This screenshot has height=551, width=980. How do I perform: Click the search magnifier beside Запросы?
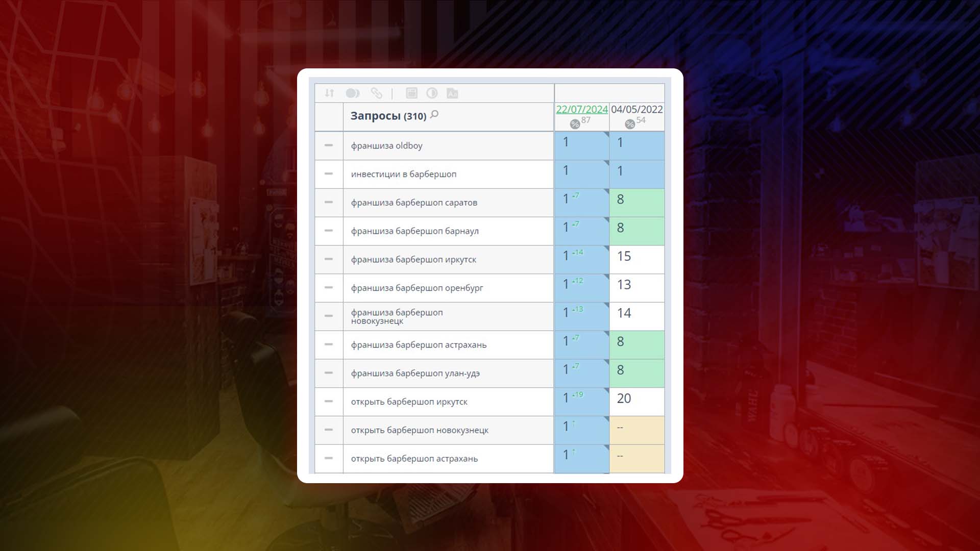pyautogui.click(x=434, y=114)
